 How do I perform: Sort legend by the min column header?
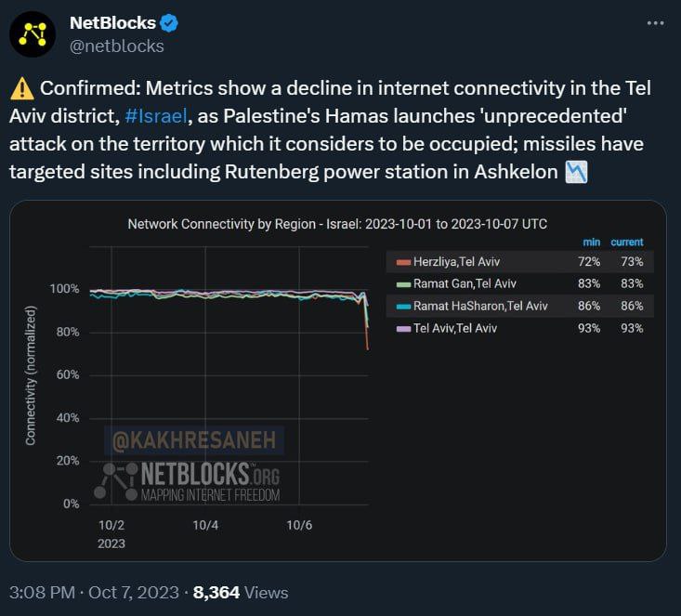(590, 242)
